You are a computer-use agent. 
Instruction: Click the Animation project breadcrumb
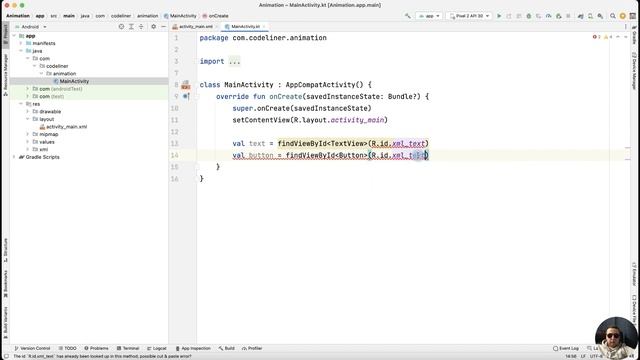tap(18, 16)
